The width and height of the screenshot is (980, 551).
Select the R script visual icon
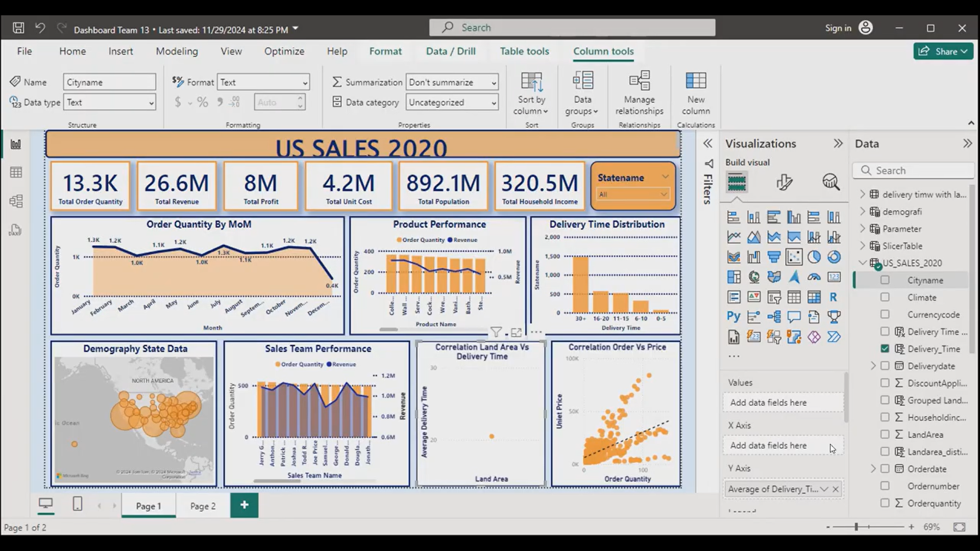(834, 297)
